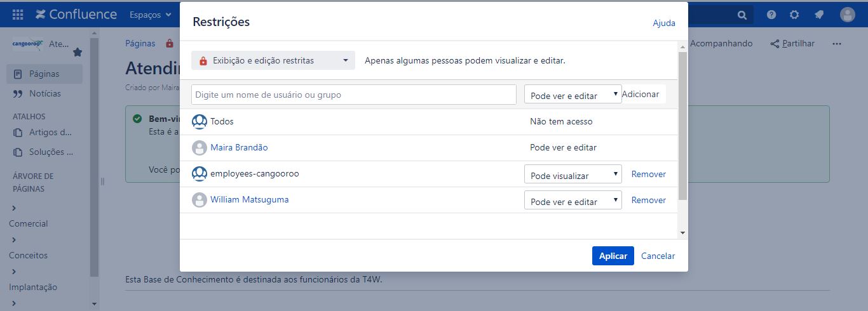The width and height of the screenshot is (868, 311).
Task: Open permission dropdown for employees-cangooroo
Action: (x=573, y=174)
